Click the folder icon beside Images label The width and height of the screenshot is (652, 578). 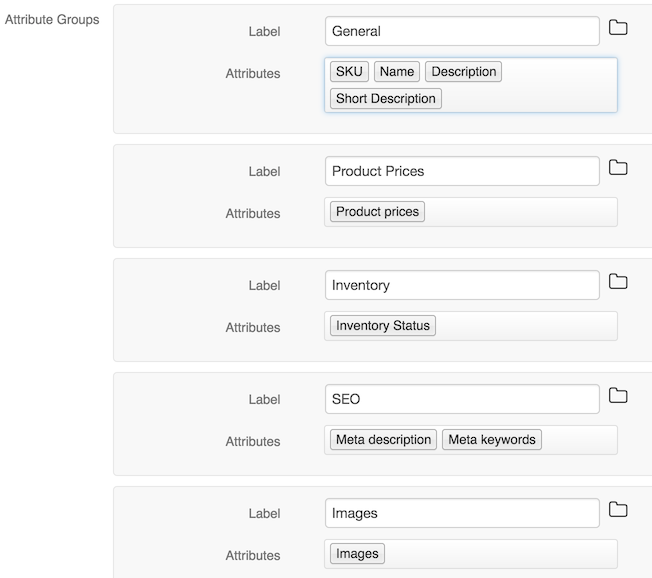point(618,510)
